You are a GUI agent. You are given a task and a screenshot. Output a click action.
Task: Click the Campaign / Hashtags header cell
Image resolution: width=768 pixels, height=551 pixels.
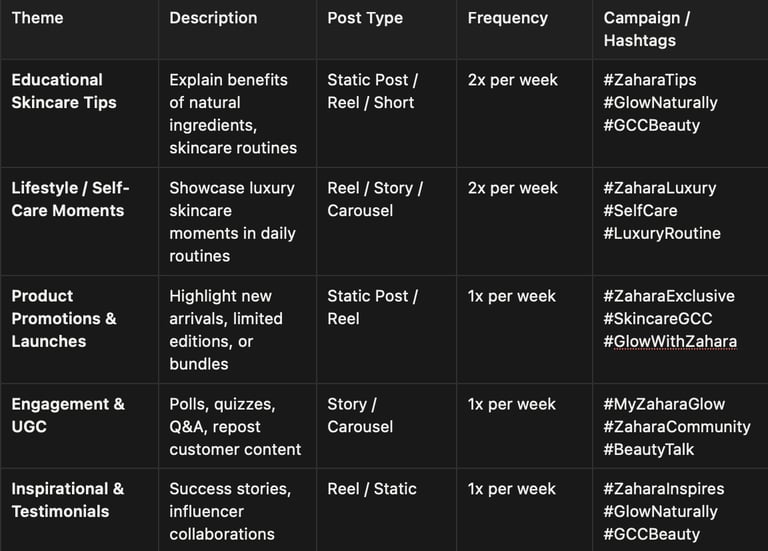[x=680, y=29]
